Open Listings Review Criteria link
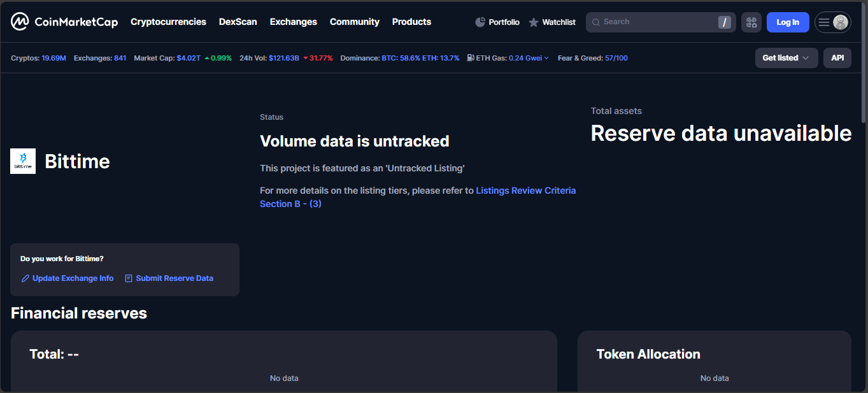This screenshot has height=393, width=868. coord(525,190)
